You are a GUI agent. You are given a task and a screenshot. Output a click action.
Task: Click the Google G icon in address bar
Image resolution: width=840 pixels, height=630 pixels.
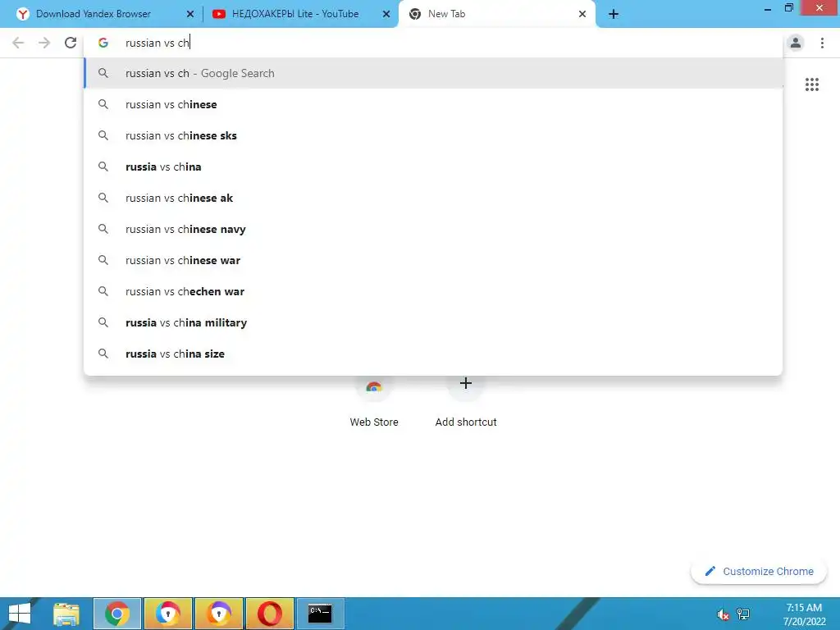click(103, 43)
